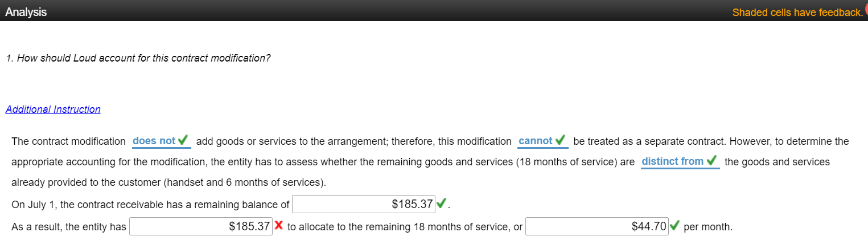The image size is (868, 240).
Task: Click the red X feedback icon
Action: [x=279, y=226]
